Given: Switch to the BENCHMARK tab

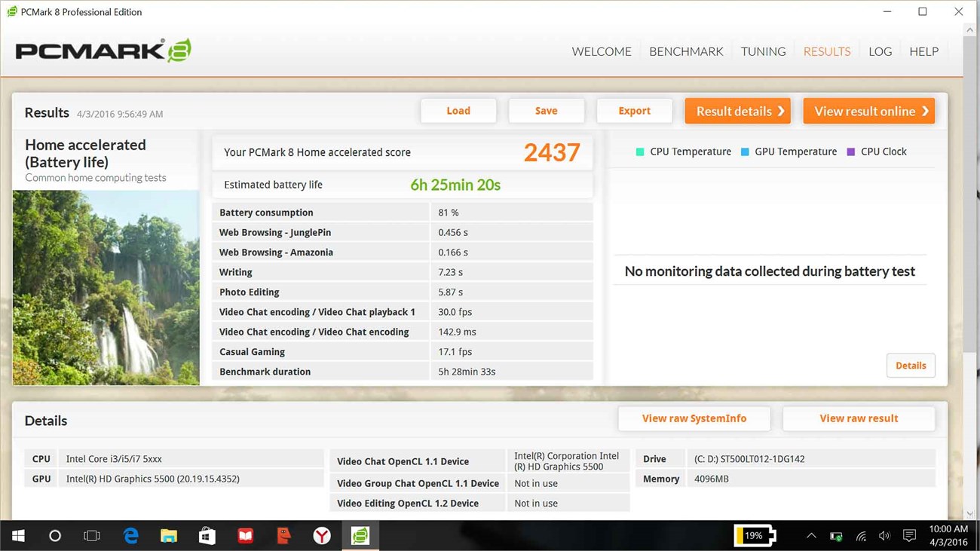Looking at the screenshot, I should point(686,51).
